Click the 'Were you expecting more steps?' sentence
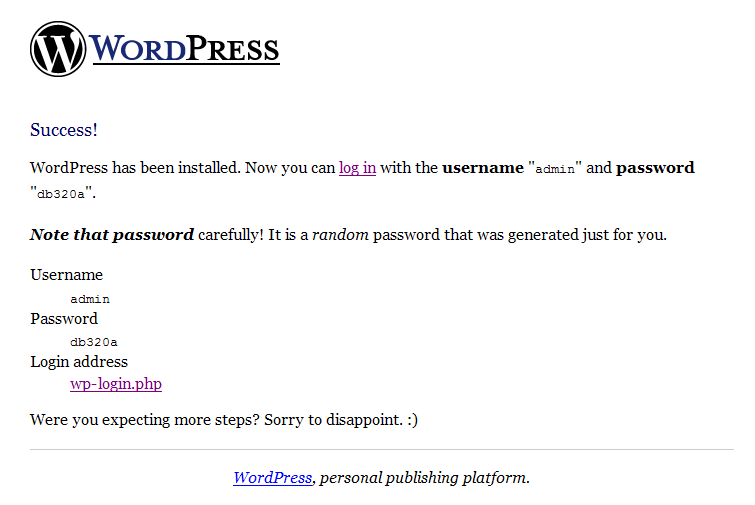The height and width of the screenshot is (505, 755). [144, 420]
